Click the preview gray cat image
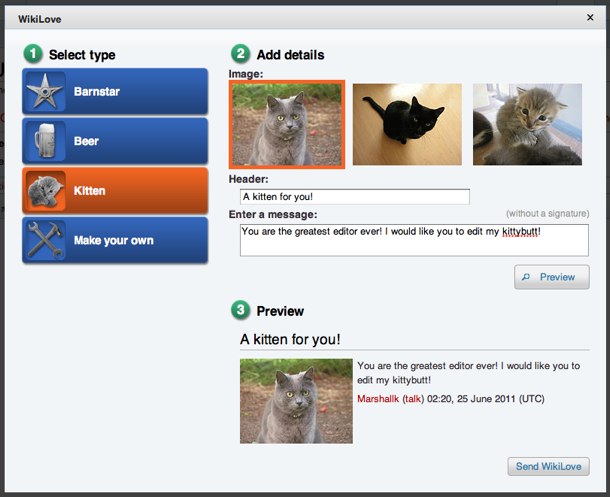The height and width of the screenshot is (497, 610). click(296, 401)
